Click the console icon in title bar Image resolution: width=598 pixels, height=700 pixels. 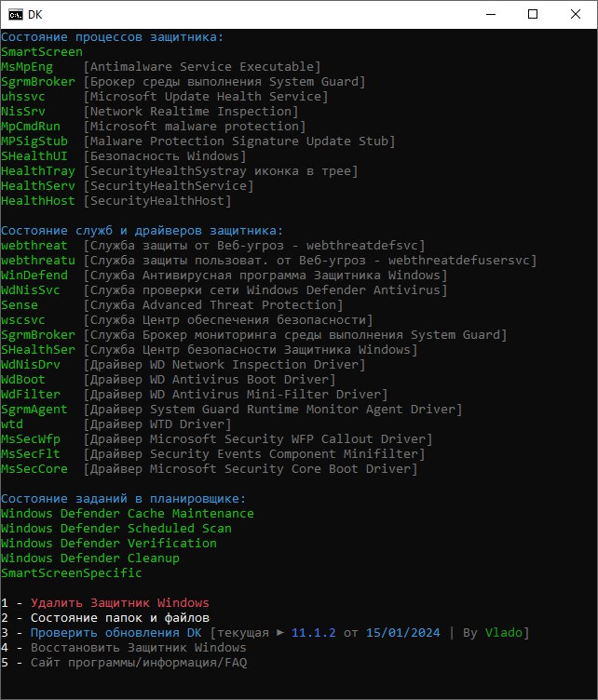click(x=15, y=15)
